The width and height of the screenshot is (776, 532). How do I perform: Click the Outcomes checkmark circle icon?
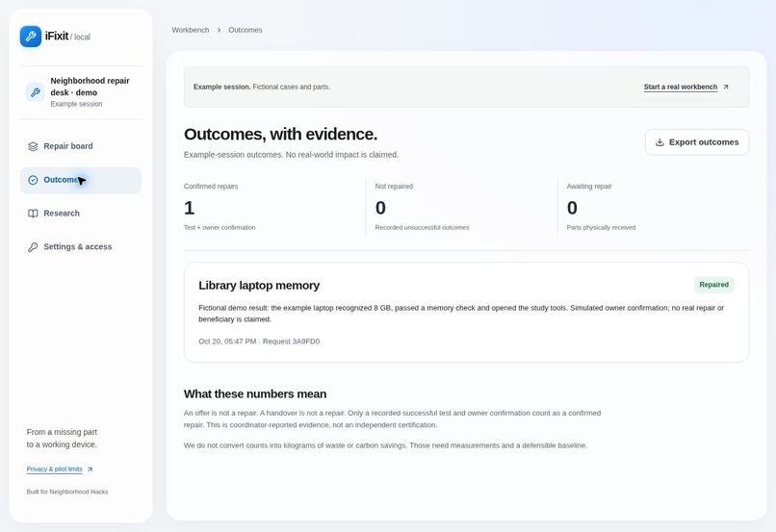[x=33, y=180]
